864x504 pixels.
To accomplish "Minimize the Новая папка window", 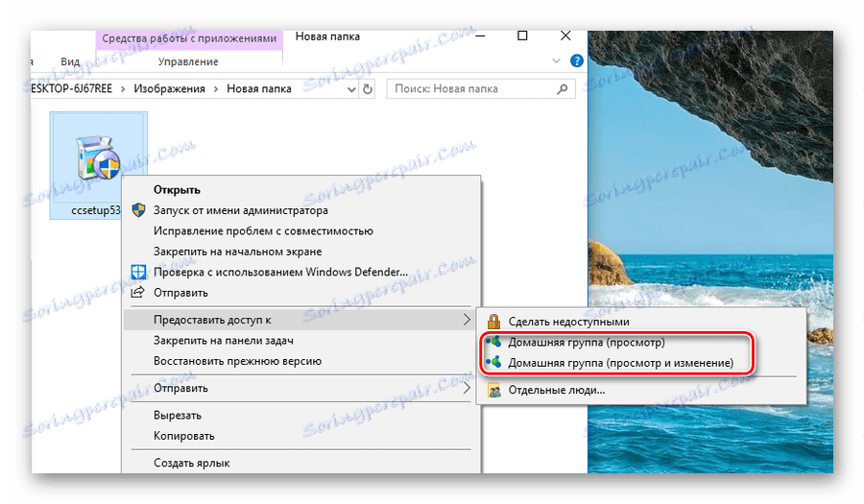I will point(480,36).
